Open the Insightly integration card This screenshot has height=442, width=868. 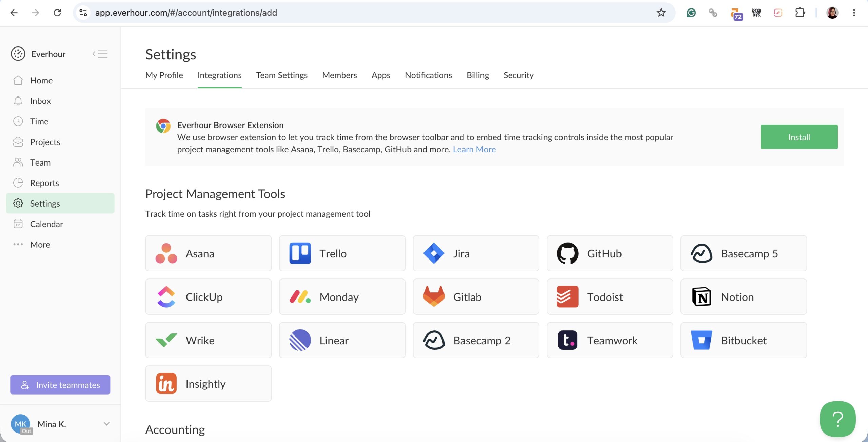click(x=208, y=384)
